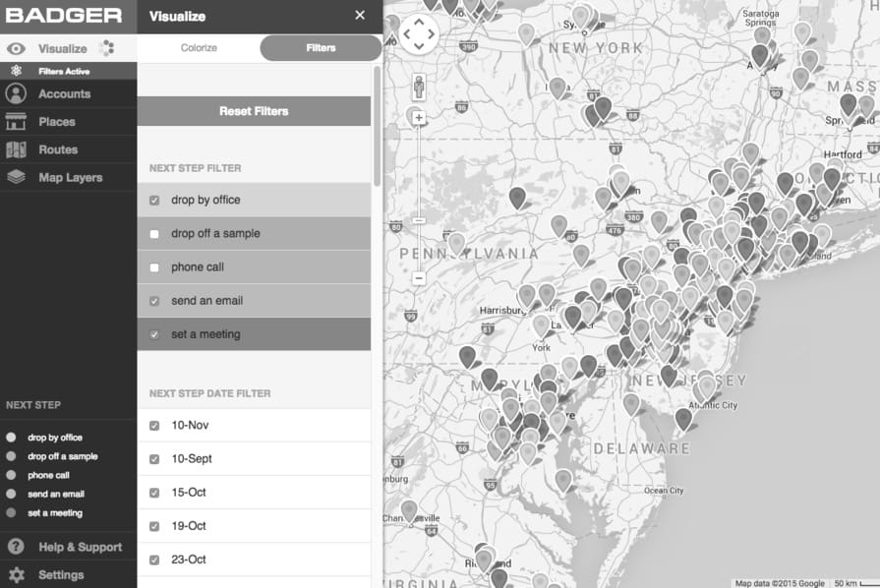Click the Filters Active snowflake icon
Screen dimensions: 880x588
pos(14,70)
